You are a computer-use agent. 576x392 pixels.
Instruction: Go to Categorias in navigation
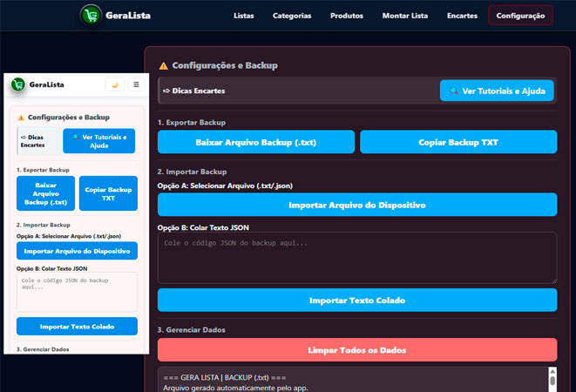coord(292,16)
